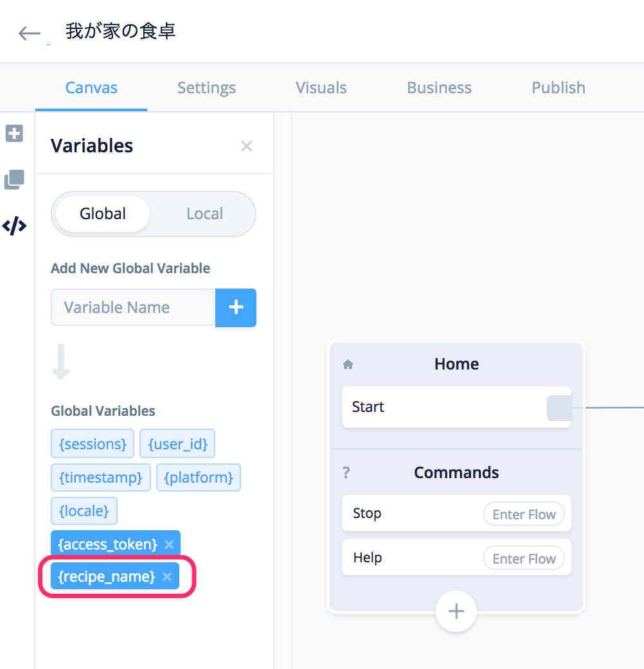
Task: Remove the access_token variable
Action: (x=169, y=544)
